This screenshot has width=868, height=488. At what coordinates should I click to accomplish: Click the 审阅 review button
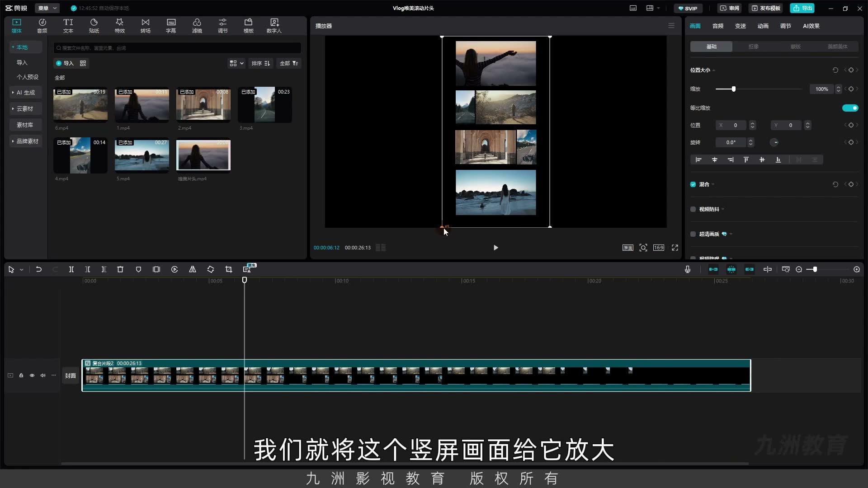point(729,8)
